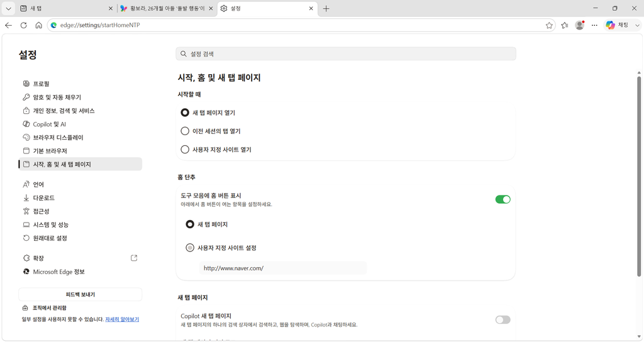Open the favorites list icon
Image resolution: width=644 pixels, height=342 pixels.
[x=565, y=25]
